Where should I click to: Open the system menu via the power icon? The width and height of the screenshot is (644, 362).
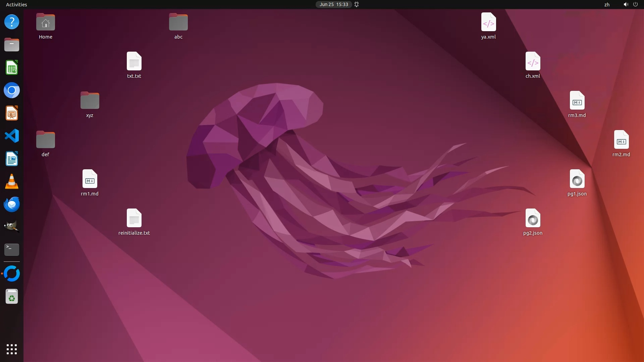[x=635, y=4]
